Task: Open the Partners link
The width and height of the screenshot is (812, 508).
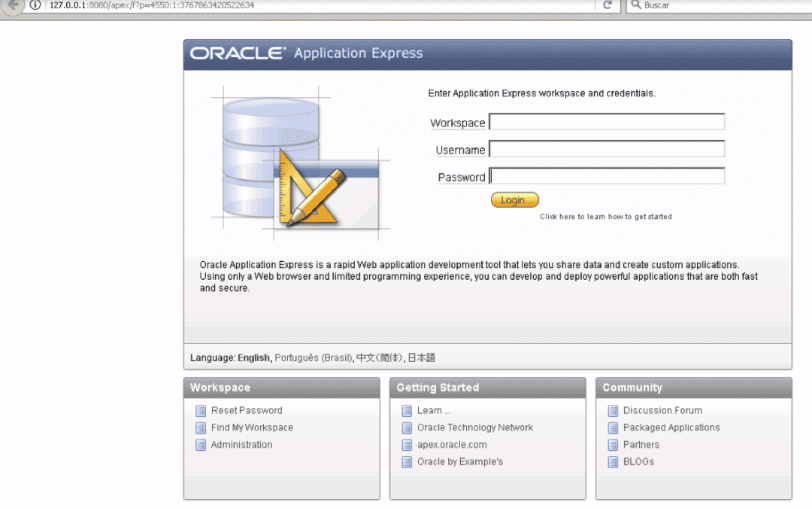Action: pos(641,445)
